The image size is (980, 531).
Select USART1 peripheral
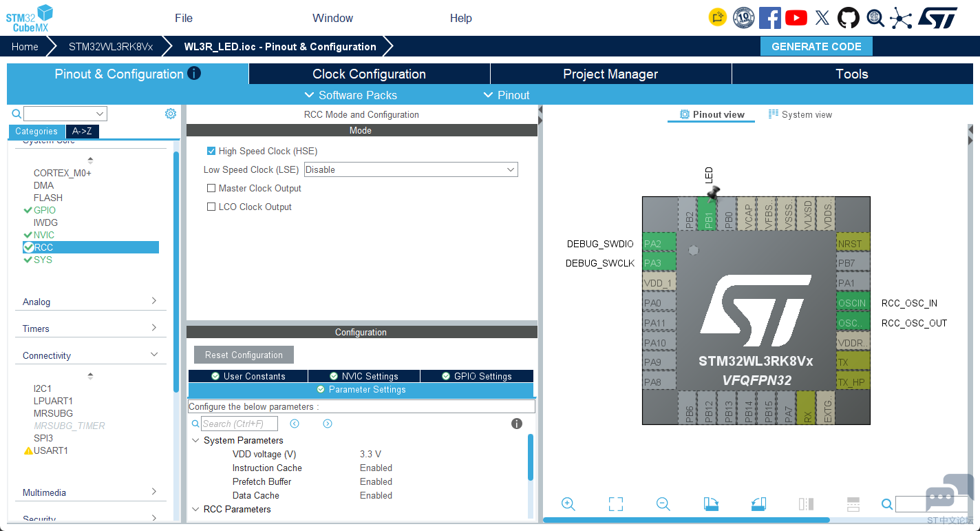51,450
